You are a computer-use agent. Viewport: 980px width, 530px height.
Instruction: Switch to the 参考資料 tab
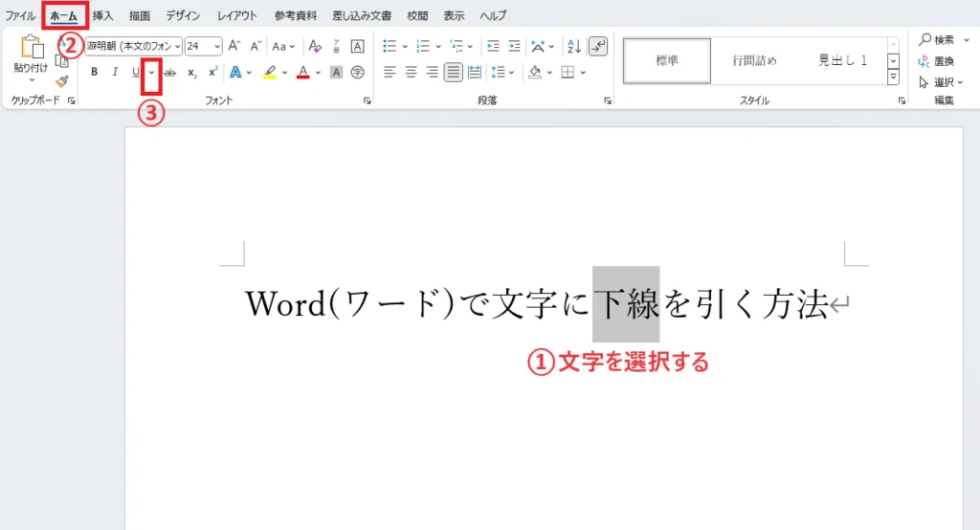296,15
